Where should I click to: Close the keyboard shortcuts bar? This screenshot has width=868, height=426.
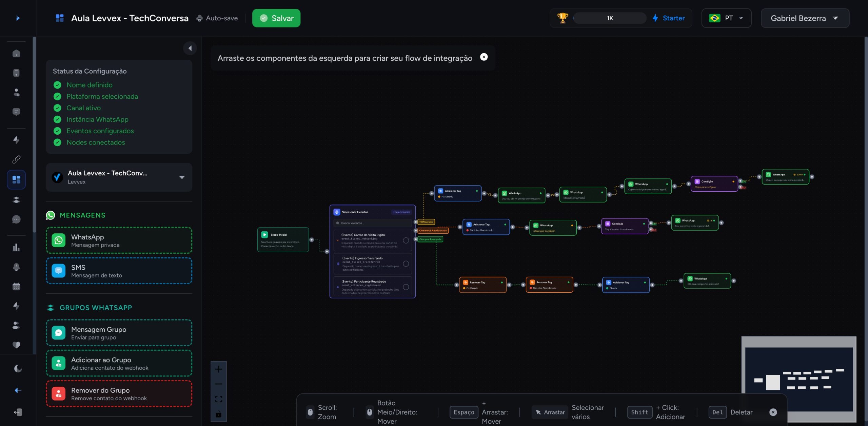coord(773,412)
